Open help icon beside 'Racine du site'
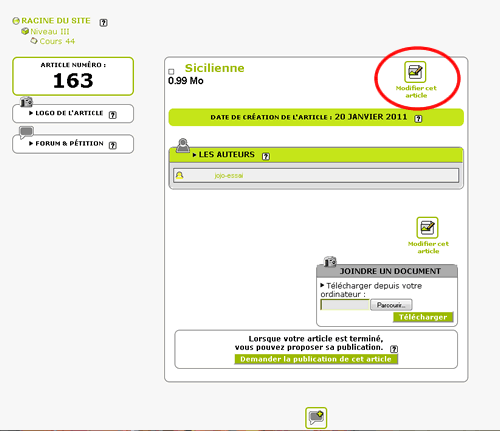The height and width of the screenshot is (431, 500). [x=104, y=22]
